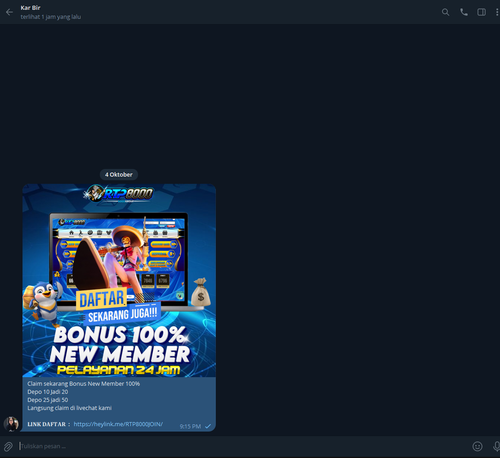This screenshot has width=500, height=458.
Task: Click 'Claim sekarang Bonus New Member 100%'
Action: coord(84,384)
